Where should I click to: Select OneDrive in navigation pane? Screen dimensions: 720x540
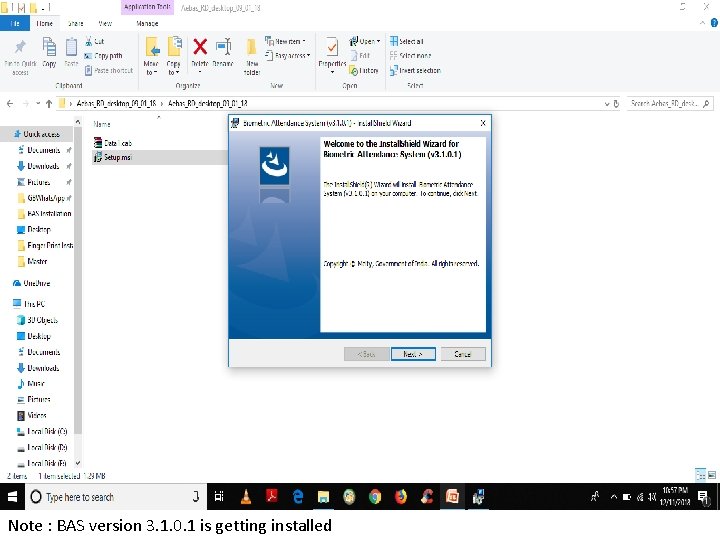(31, 283)
